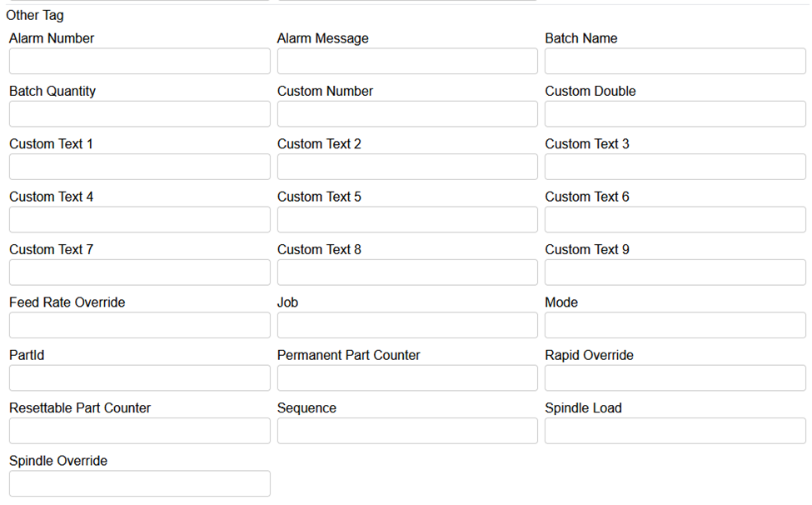Select the Batch Name field
The width and height of the screenshot is (812, 505).
(675, 61)
